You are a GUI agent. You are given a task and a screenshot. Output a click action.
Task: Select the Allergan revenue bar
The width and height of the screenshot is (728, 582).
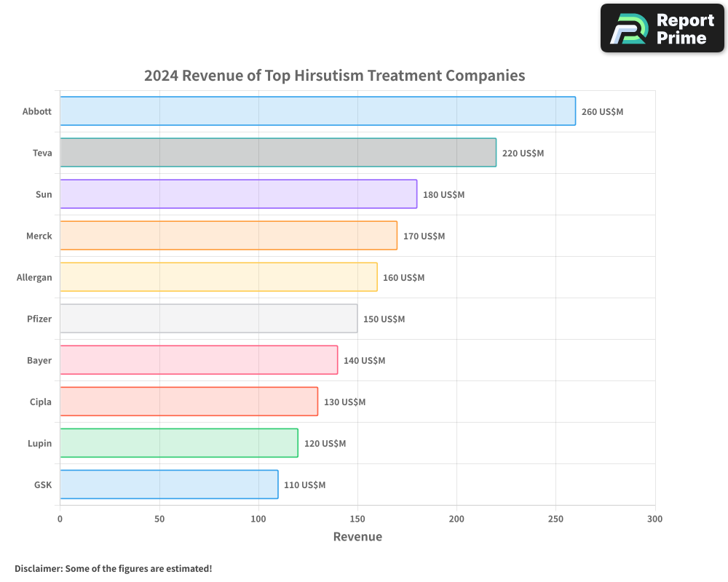tap(218, 277)
